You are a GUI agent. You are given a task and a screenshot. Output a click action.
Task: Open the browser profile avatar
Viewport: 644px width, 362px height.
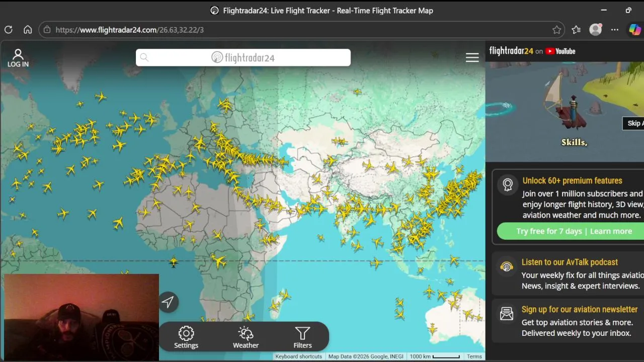[x=596, y=30]
